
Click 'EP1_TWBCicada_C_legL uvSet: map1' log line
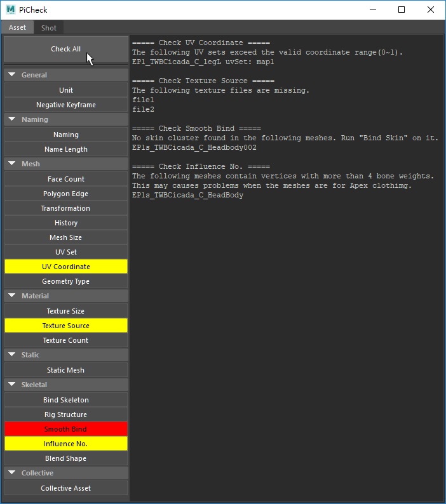tap(203, 62)
